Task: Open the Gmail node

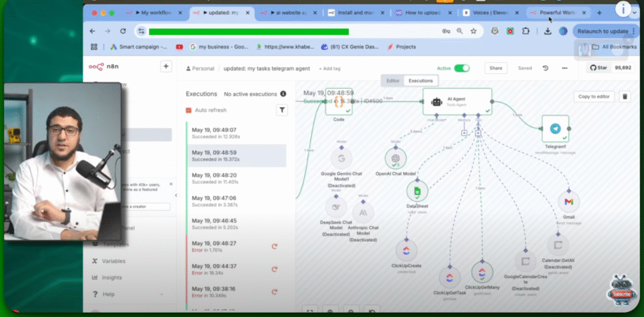Action: (569, 201)
